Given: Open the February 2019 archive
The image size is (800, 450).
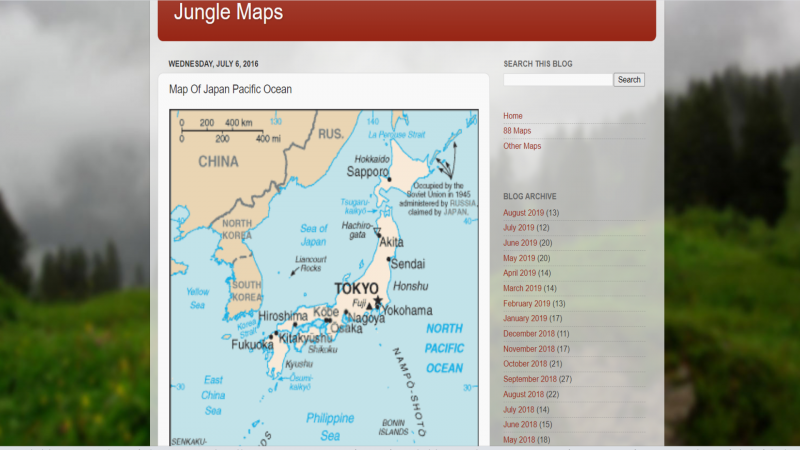Looking at the screenshot, I should [x=526, y=303].
